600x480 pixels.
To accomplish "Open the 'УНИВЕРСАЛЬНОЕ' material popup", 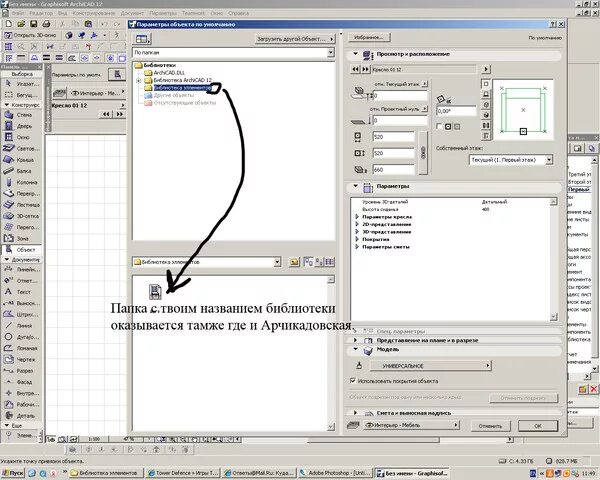I will 430,366.
